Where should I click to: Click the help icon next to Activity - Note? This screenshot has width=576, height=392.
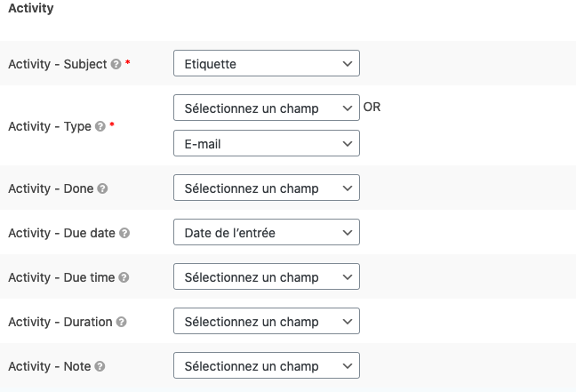point(100,366)
